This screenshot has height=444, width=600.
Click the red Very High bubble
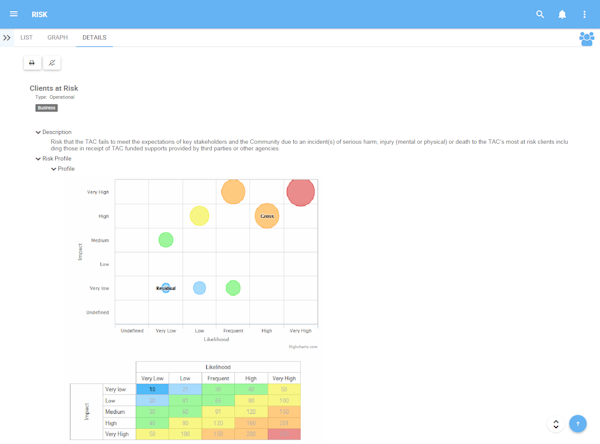click(300, 192)
